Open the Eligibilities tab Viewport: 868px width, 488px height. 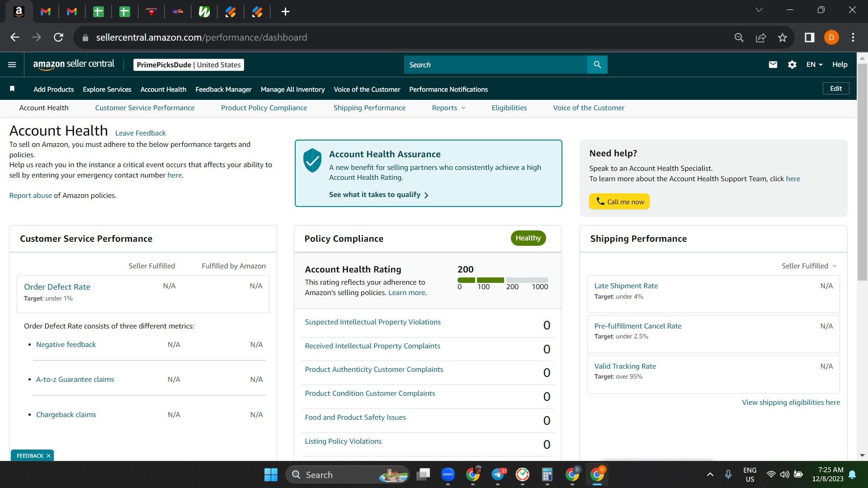click(x=509, y=108)
